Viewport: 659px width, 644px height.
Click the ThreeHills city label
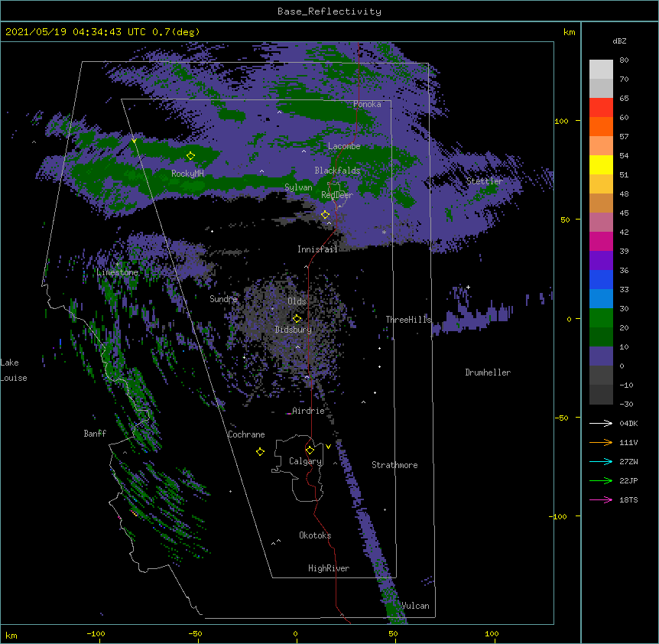point(408,320)
